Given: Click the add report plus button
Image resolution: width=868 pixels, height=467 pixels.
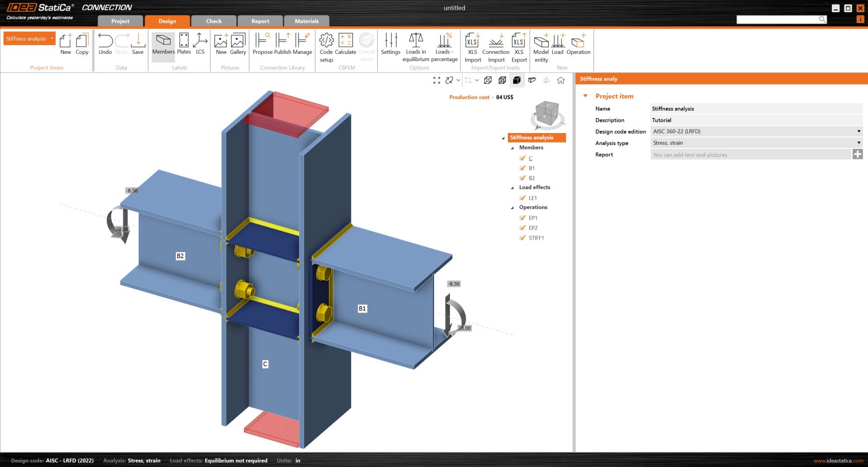Looking at the screenshot, I should (x=857, y=155).
